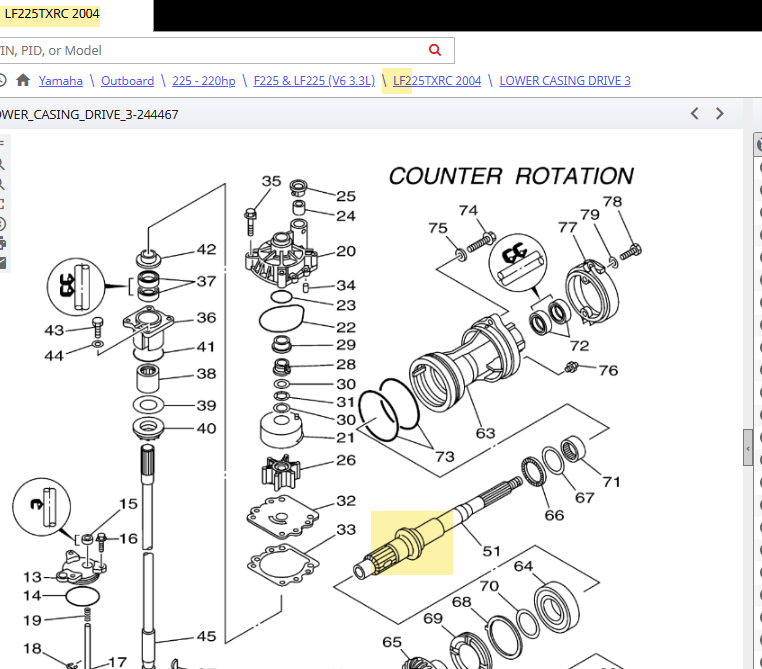Select part callout 69 in diagram
762x669 pixels.
coord(433,619)
